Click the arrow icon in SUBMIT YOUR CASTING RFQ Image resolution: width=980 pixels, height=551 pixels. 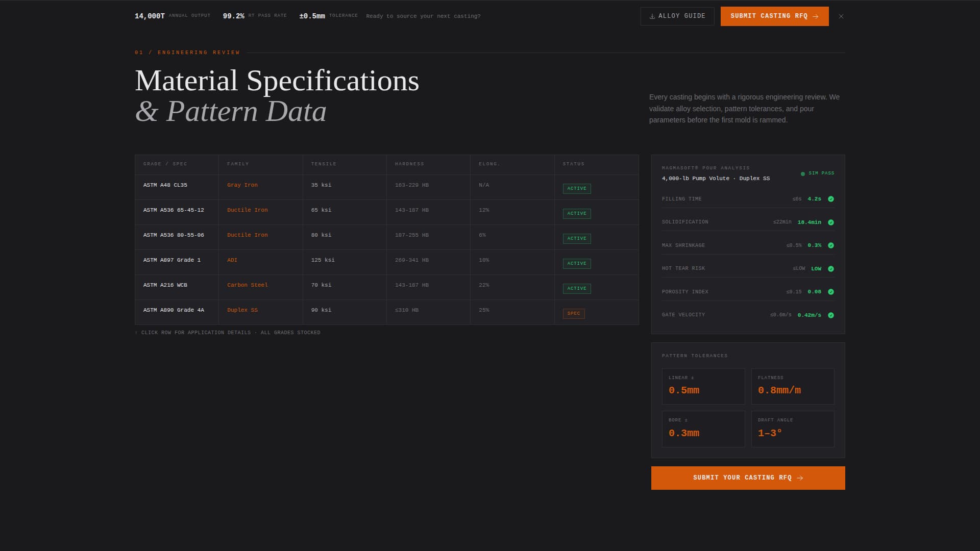(800, 478)
